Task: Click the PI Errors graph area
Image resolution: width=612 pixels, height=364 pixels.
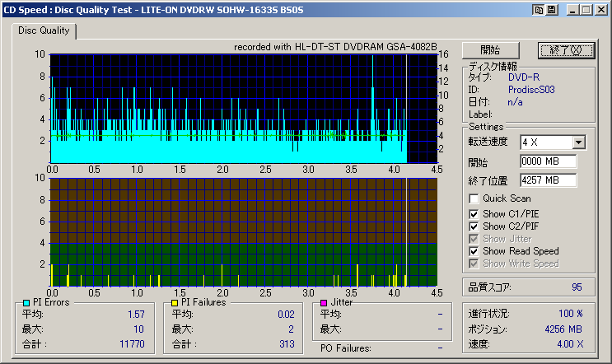Action: pos(244,109)
